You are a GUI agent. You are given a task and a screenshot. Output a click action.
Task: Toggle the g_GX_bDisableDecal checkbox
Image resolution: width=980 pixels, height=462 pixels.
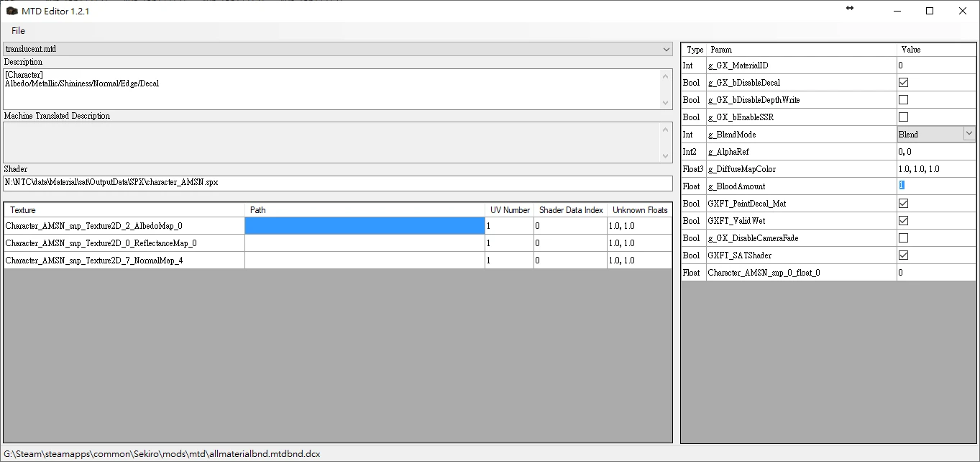[903, 83]
